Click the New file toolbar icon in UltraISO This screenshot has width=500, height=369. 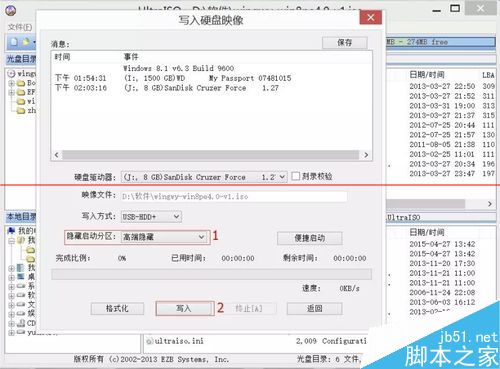[x=14, y=42]
